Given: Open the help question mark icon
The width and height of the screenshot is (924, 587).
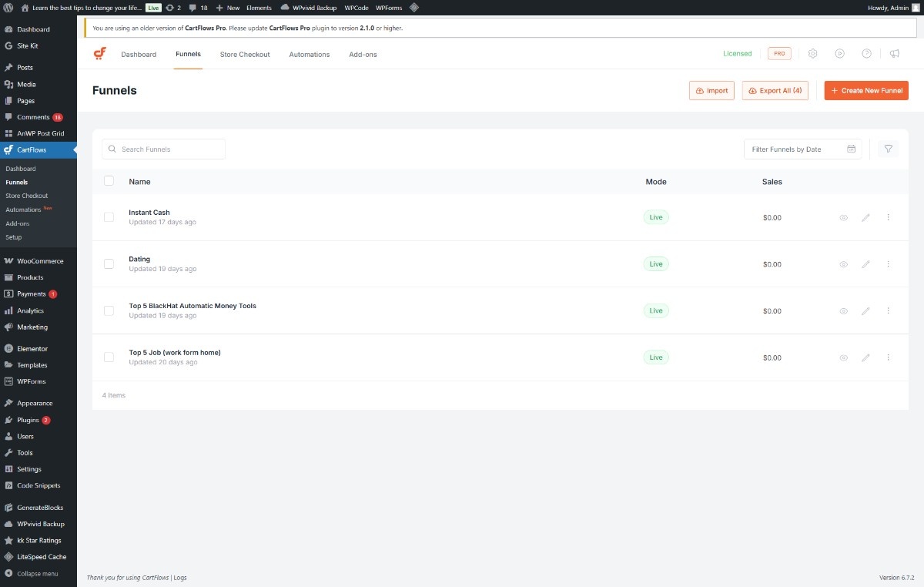Looking at the screenshot, I should click(866, 54).
